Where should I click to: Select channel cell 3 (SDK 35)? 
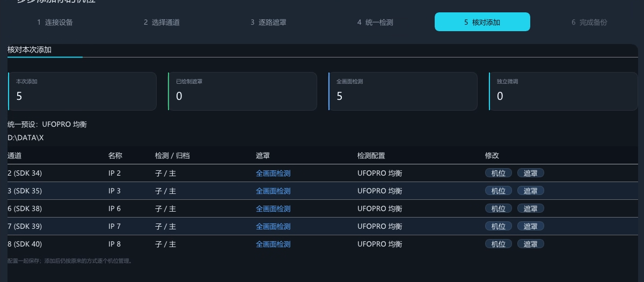pyautogui.click(x=25, y=191)
